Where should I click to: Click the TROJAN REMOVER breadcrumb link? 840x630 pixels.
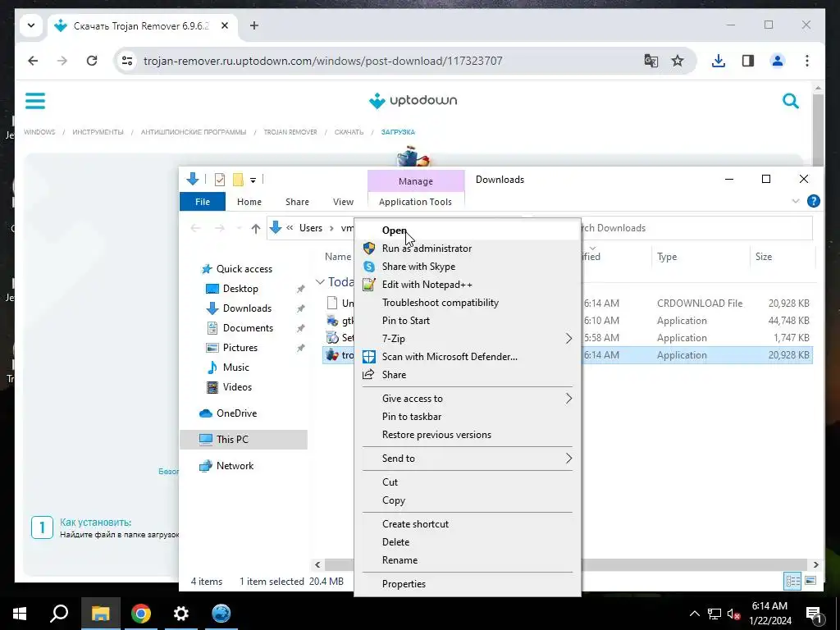point(290,132)
